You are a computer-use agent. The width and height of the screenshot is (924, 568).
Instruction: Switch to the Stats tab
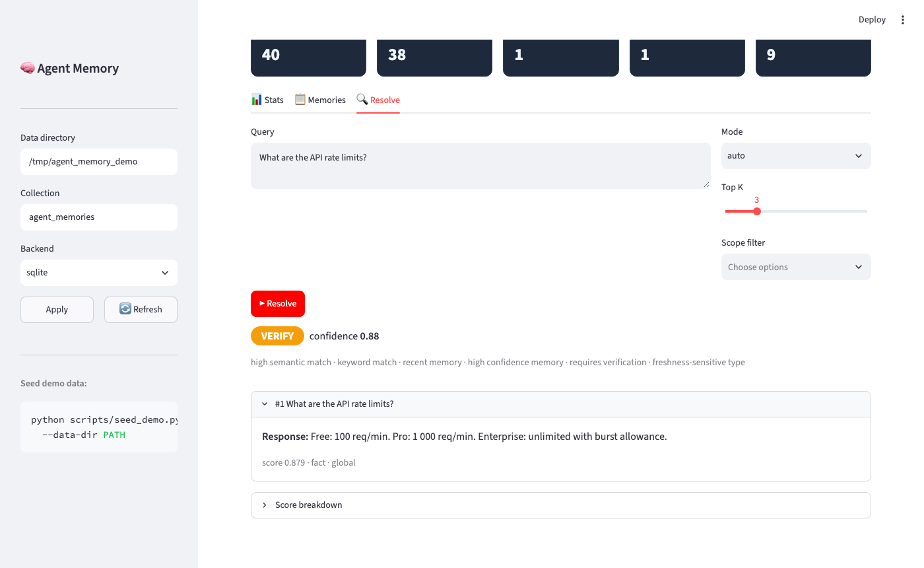coord(267,100)
